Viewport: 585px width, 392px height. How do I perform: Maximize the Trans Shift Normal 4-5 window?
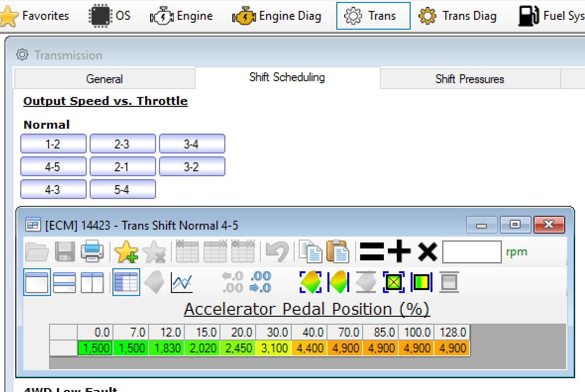tap(515, 225)
